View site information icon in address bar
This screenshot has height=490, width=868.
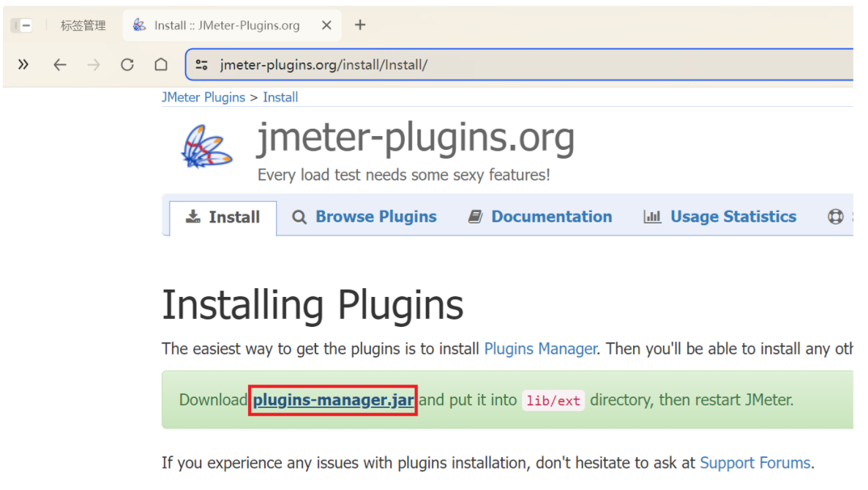coord(201,64)
